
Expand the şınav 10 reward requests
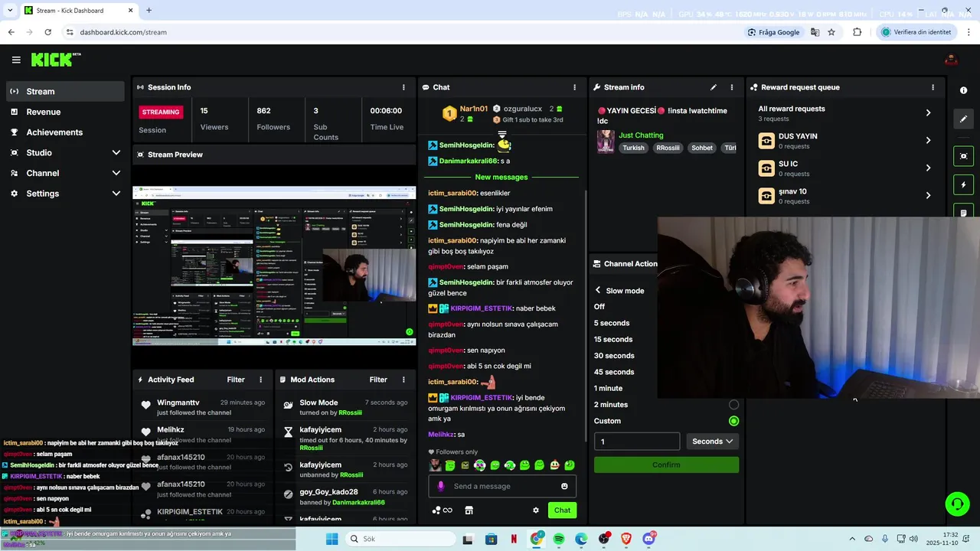(928, 195)
